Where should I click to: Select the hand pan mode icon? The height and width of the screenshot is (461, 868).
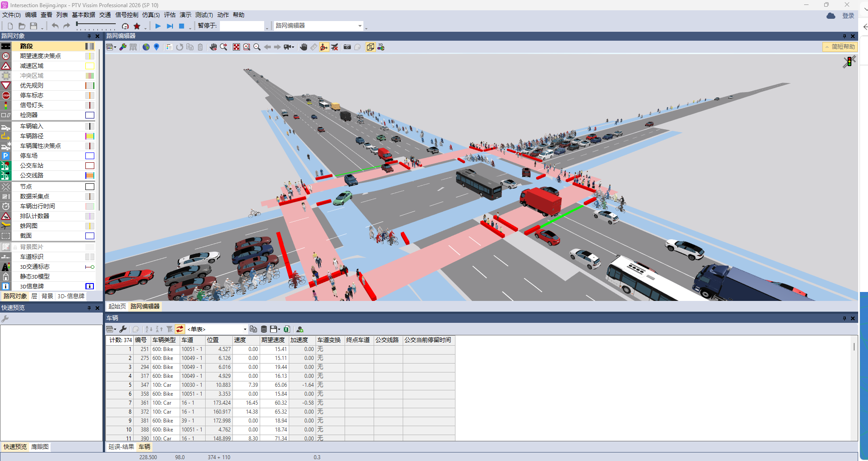tap(303, 47)
